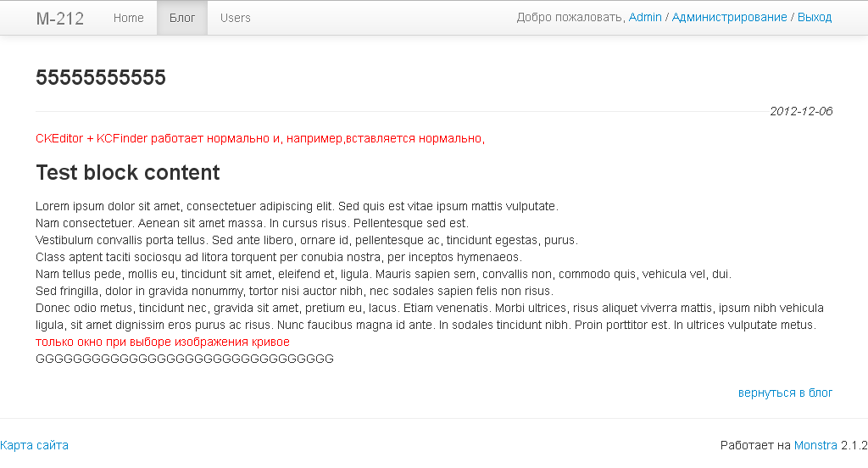Click the 'Lorem ipsum dolor sit amet' line

[298, 207]
